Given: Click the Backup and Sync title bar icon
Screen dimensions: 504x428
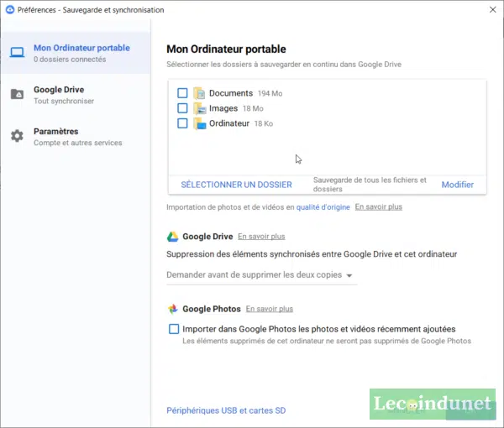Looking at the screenshot, I should coord(10,9).
